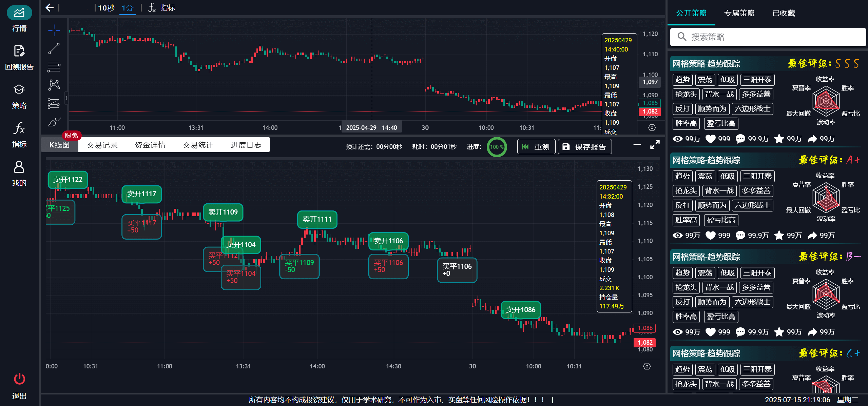Click view count eye on A+ strategy
868x406 pixels.
pos(678,236)
